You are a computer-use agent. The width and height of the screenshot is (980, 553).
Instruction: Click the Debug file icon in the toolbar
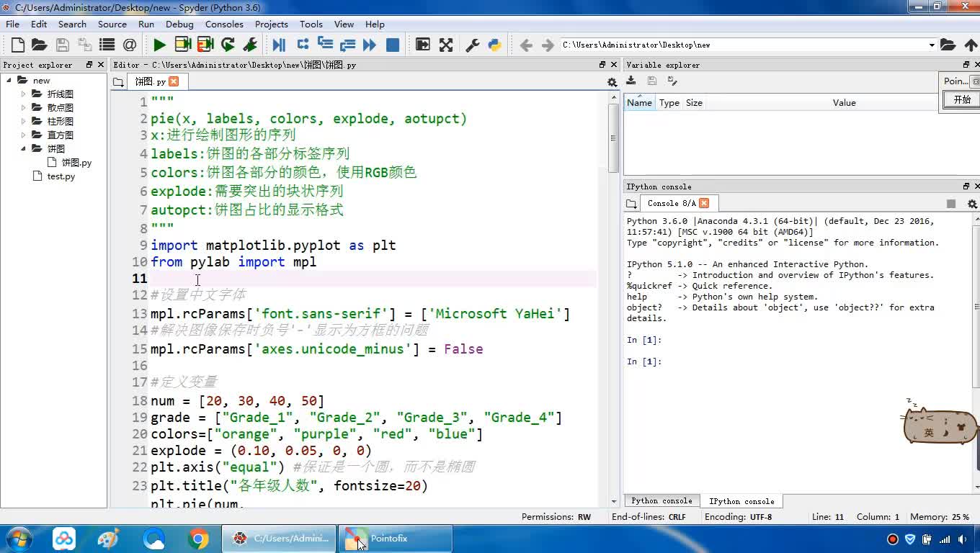(279, 45)
